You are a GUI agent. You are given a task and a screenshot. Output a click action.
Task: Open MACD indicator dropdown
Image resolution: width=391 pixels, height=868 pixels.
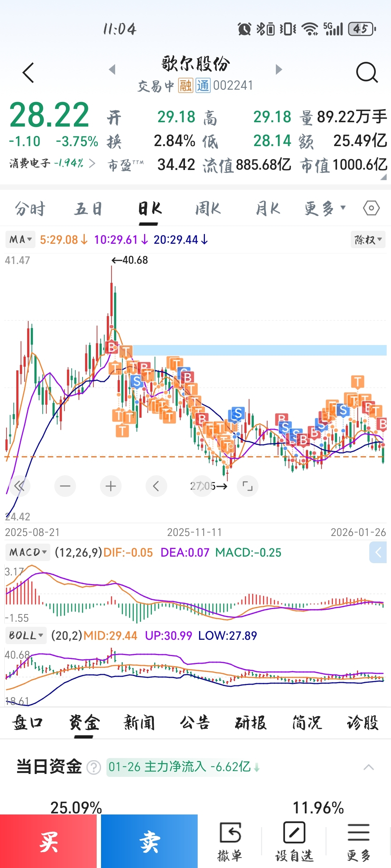tap(28, 552)
